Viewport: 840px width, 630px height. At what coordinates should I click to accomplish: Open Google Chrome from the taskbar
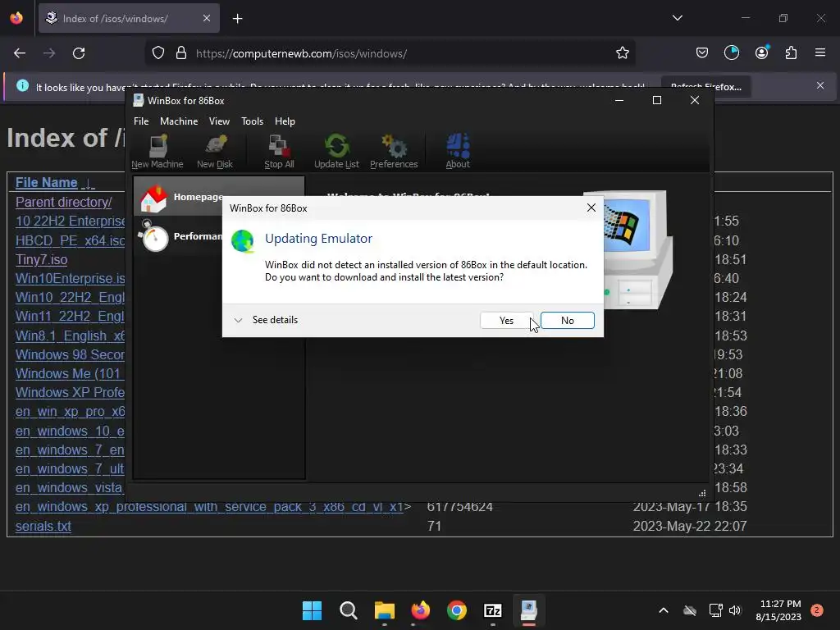tap(456, 610)
